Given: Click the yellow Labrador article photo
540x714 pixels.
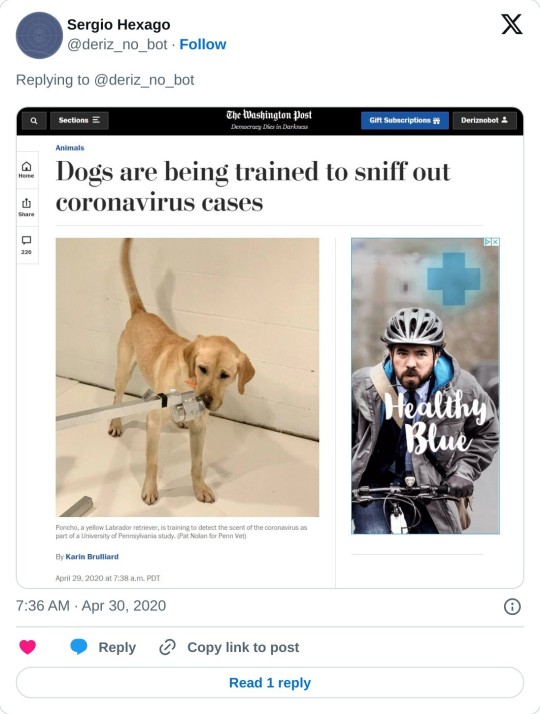Looking at the screenshot, I should click(x=188, y=377).
